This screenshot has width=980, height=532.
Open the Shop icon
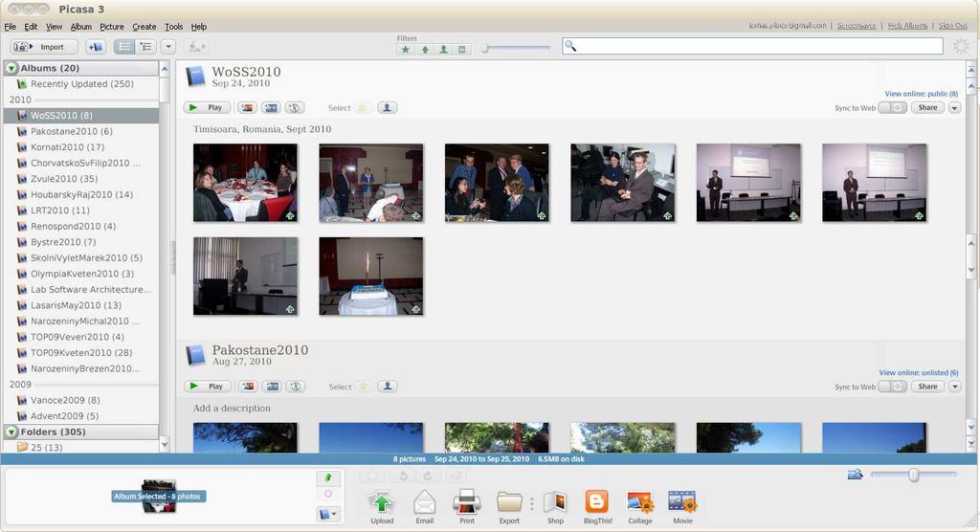click(555, 503)
